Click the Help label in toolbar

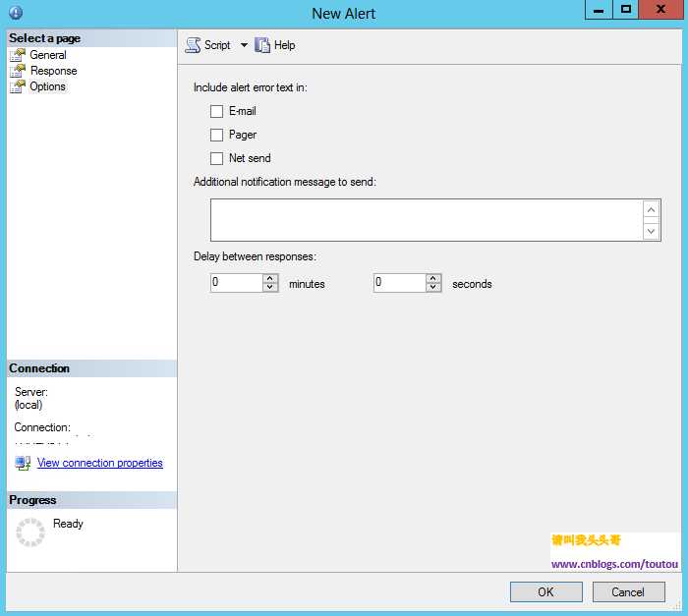point(284,45)
